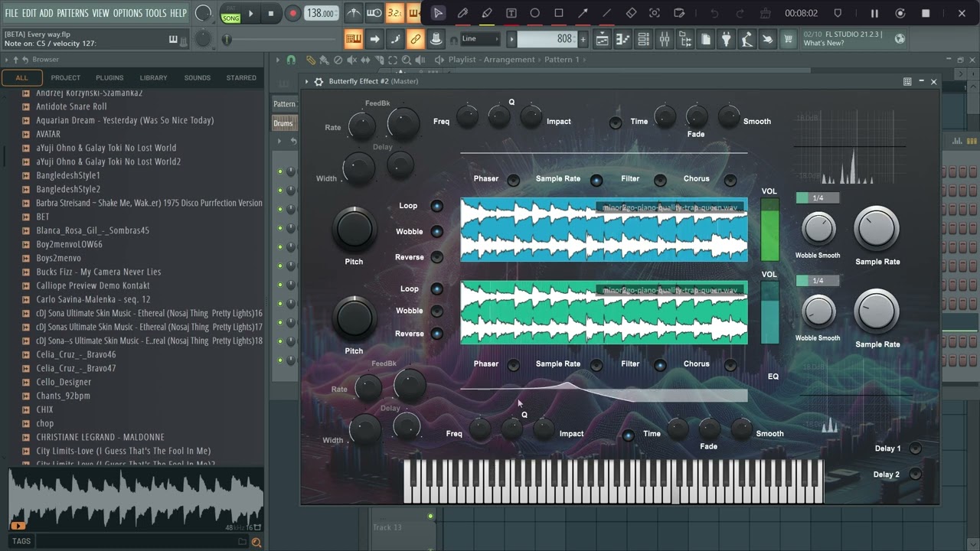Open the project picker pages icon
The height and width of the screenshot is (551, 980).
(706, 39)
